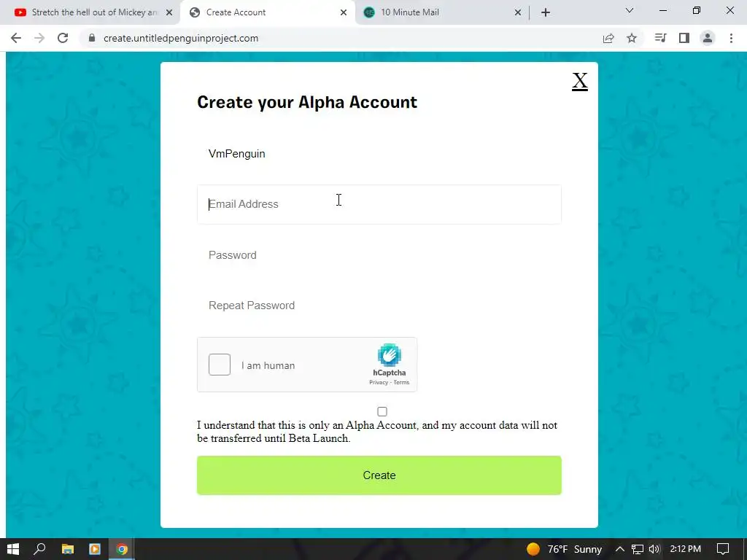Open Chrome side panel icon

pos(684,38)
